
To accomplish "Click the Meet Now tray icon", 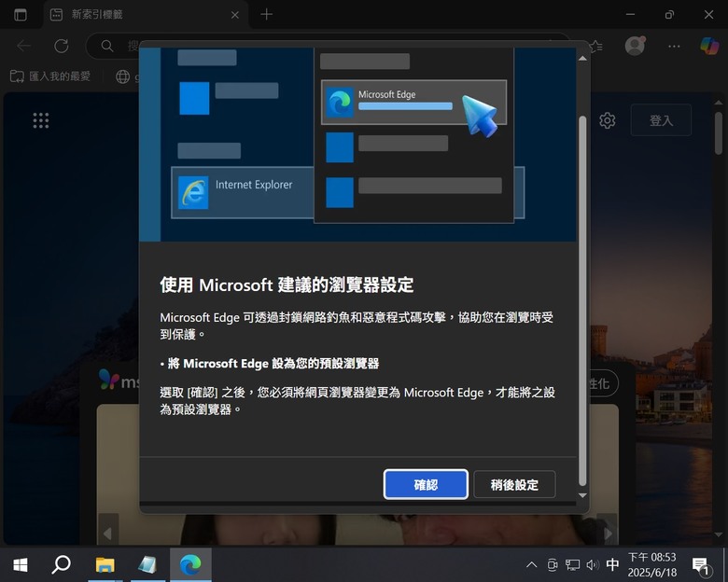I will [552, 565].
